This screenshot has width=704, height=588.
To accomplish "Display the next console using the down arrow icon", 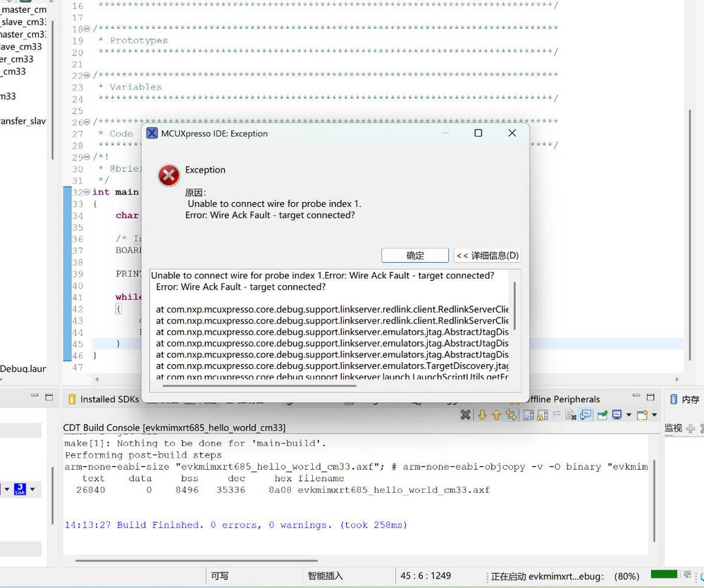I will 481,415.
